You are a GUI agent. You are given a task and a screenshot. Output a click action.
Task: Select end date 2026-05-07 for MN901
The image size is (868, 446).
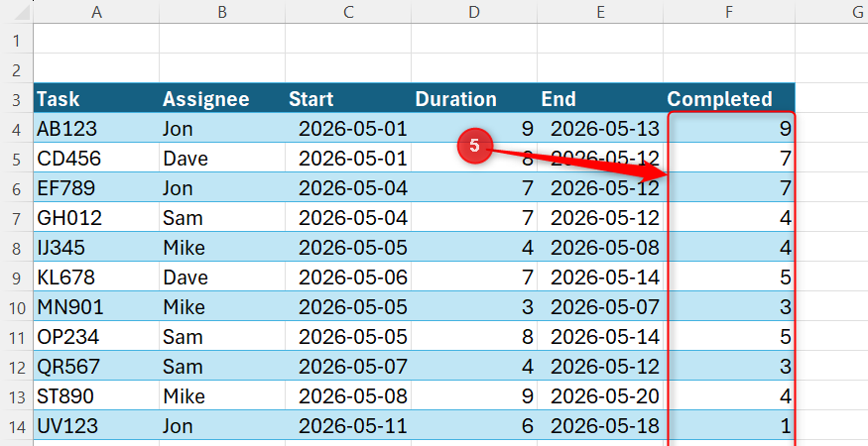coord(600,307)
